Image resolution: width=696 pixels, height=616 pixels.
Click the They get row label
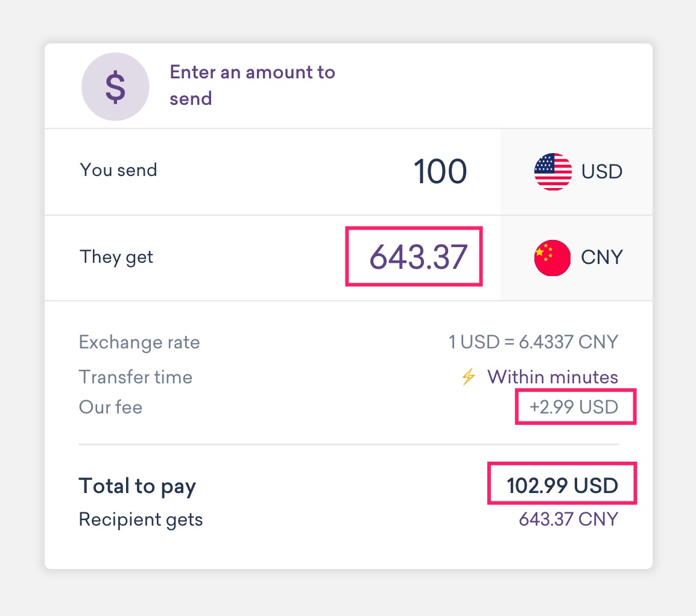tap(116, 257)
